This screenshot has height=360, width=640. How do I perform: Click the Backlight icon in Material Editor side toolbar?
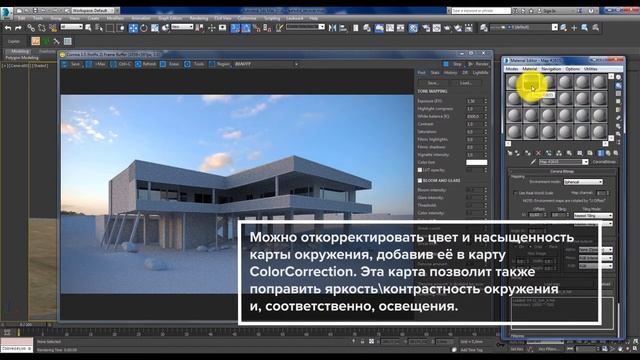(618, 86)
